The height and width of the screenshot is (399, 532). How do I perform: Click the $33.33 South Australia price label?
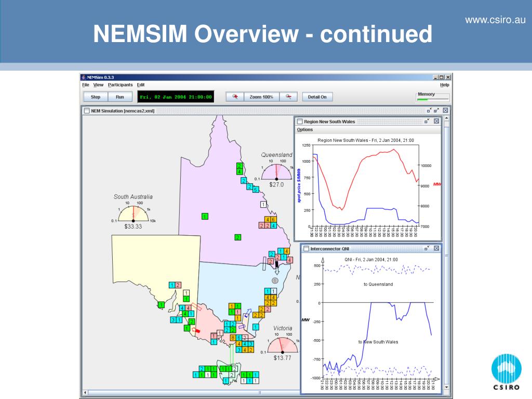point(133,227)
